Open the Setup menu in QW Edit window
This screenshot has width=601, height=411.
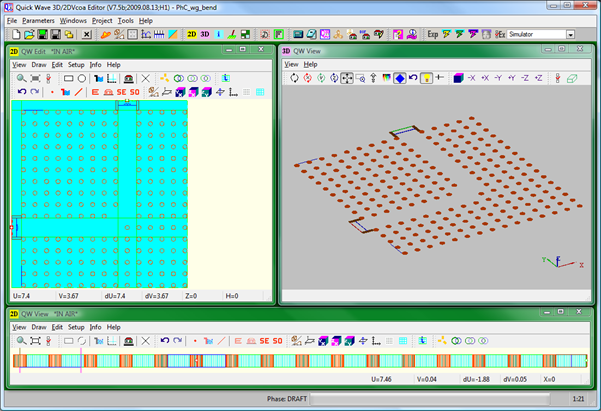coord(75,64)
